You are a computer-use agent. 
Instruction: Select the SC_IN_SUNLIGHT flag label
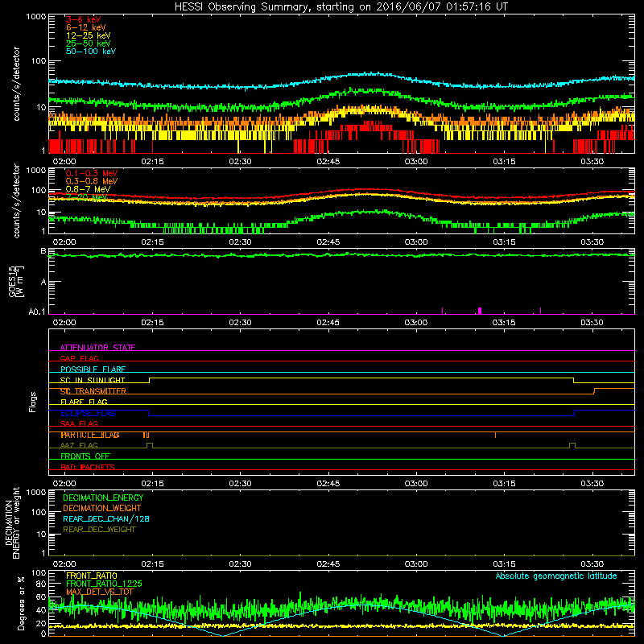click(x=93, y=380)
